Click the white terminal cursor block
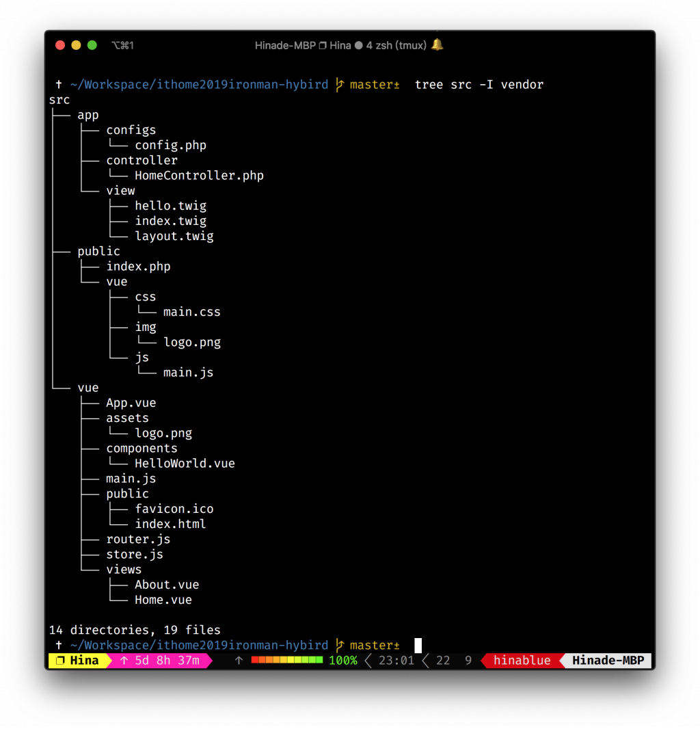The width and height of the screenshot is (700, 729). [418, 646]
